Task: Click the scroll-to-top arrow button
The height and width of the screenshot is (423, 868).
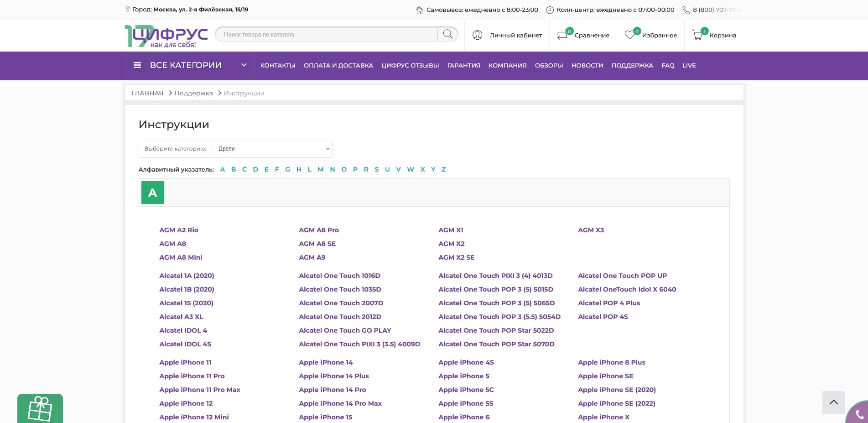Action: (x=833, y=402)
